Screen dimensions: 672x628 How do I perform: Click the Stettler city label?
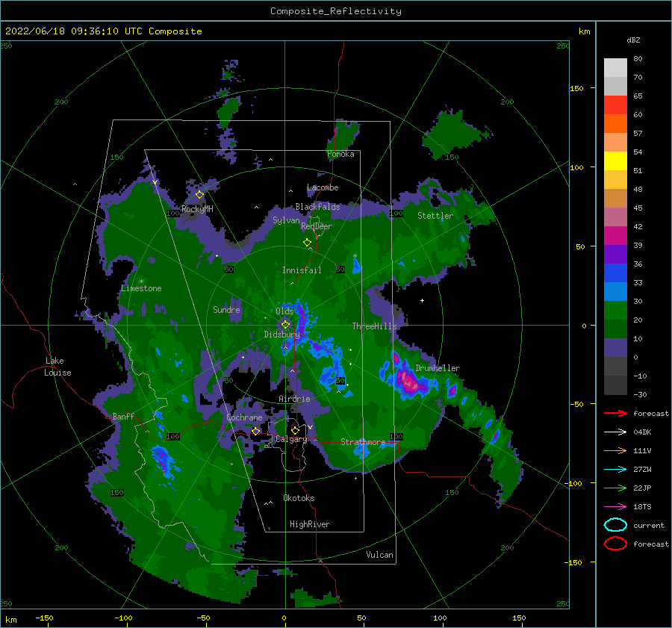click(435, 216)
